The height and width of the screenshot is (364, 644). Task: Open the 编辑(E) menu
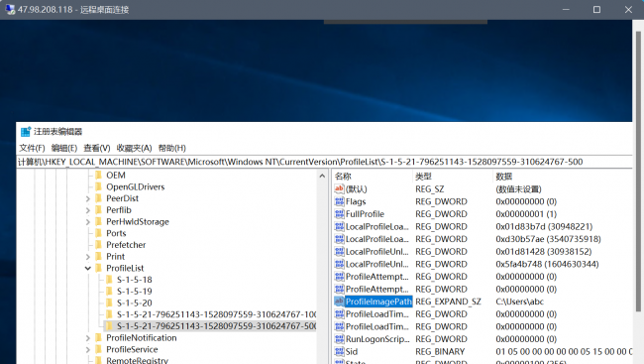point(64,148)
